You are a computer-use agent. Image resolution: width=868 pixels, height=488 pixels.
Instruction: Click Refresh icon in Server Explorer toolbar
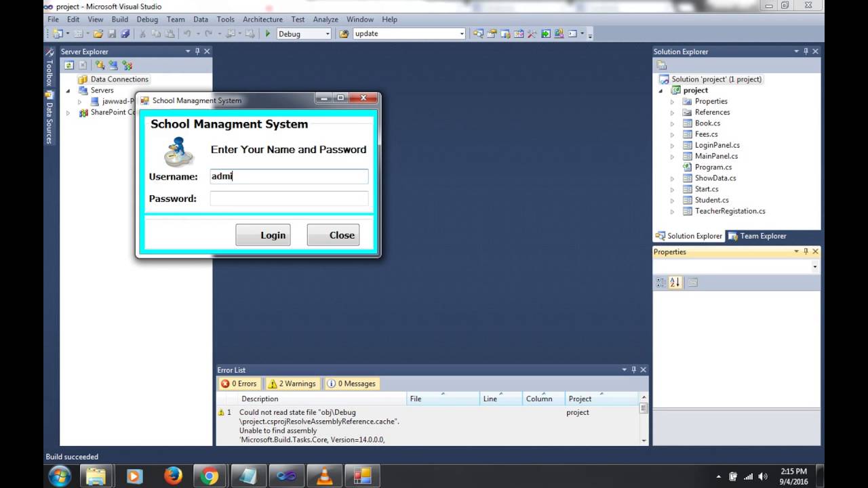click(x=69, y=65)
